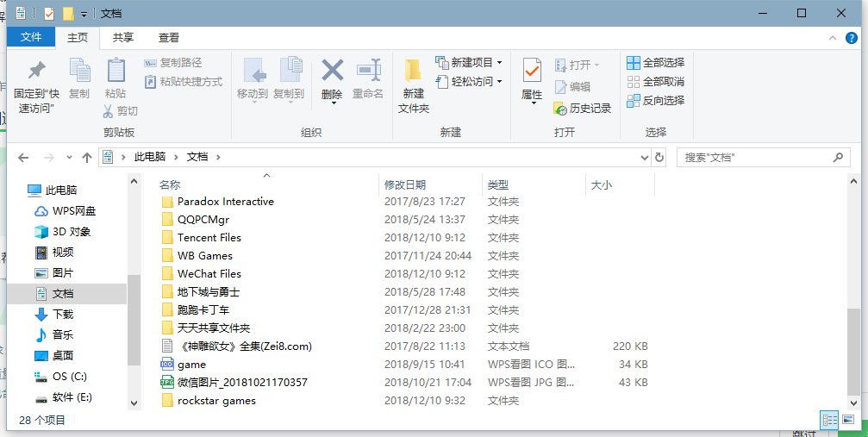Select 此电脑 in navigation pane
This screenshot has height=437, width=868.
point(61,190)
